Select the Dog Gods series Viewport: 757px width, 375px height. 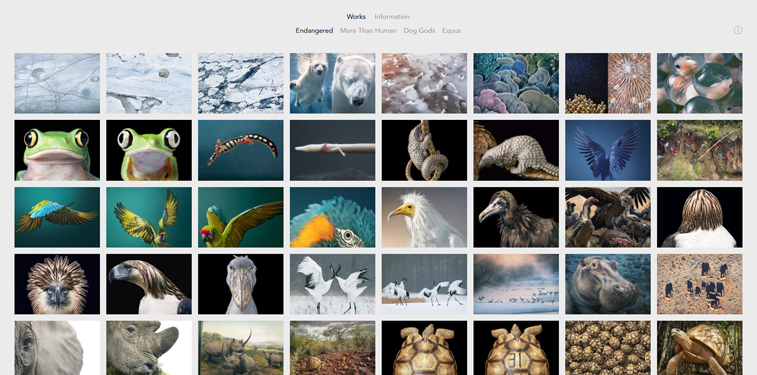[419, 30]
